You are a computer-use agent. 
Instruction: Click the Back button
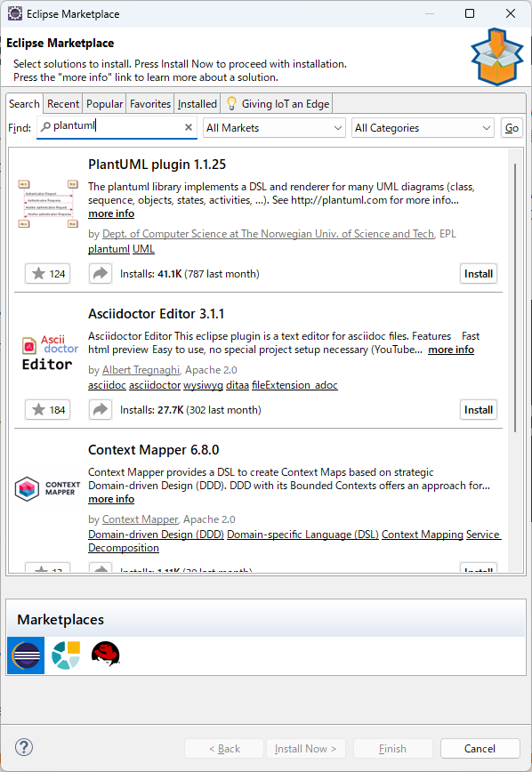(x=224, y=748)
